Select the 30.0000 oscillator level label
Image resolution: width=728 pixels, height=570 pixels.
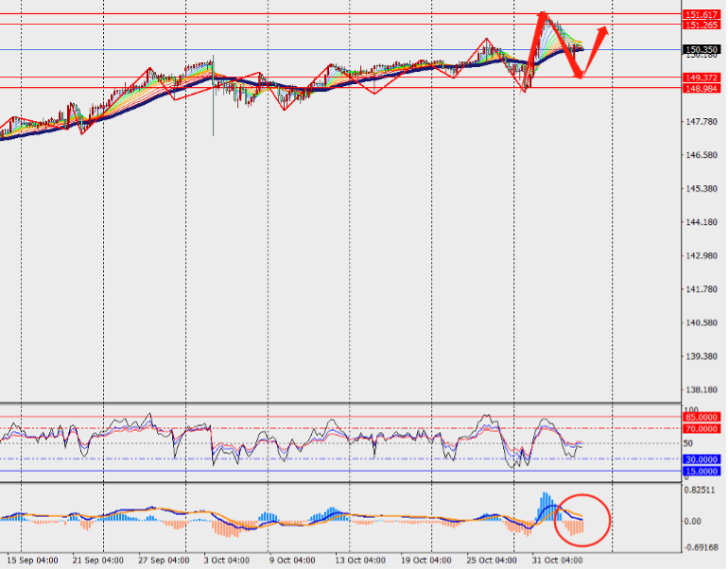(702, 459)
